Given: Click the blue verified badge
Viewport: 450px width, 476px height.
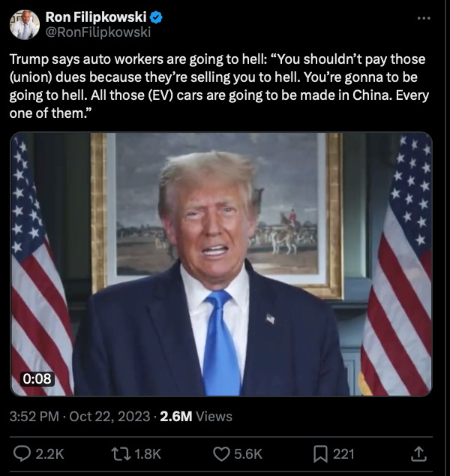Looking at the screenshot, I should [156, 17].
